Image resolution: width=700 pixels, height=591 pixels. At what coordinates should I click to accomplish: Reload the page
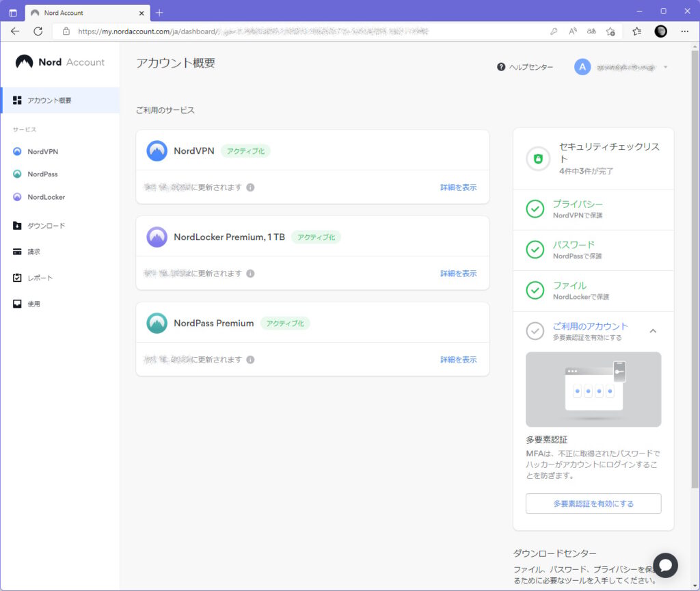(x=38, y=31)
